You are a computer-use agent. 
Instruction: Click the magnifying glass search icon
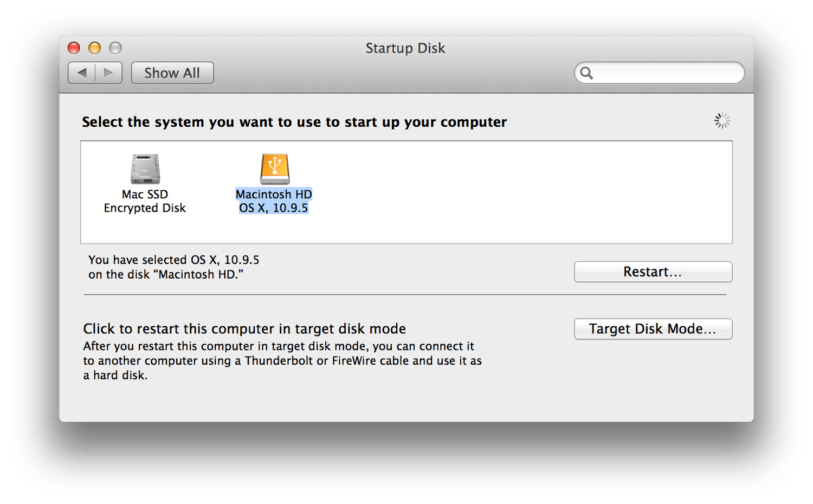pos(586,73)
